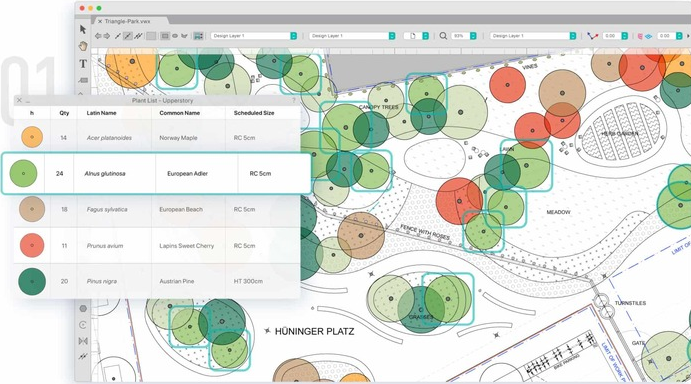Click the light green European Alder swatch

(x=23, y=173)
